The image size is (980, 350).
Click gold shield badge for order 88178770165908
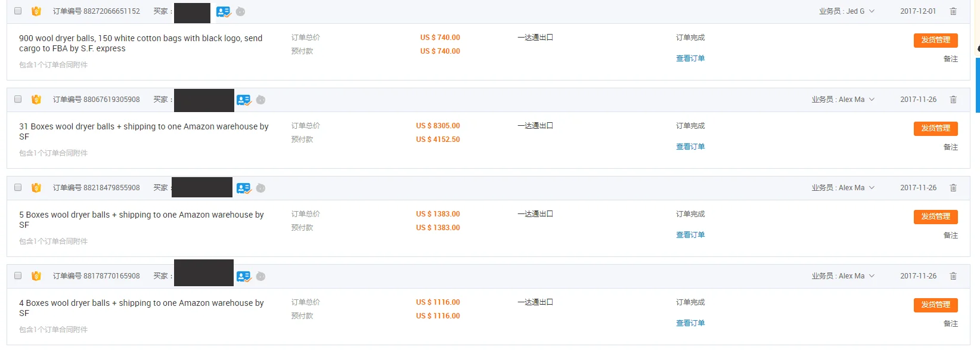pyautogui.click(x=36, y=276)
